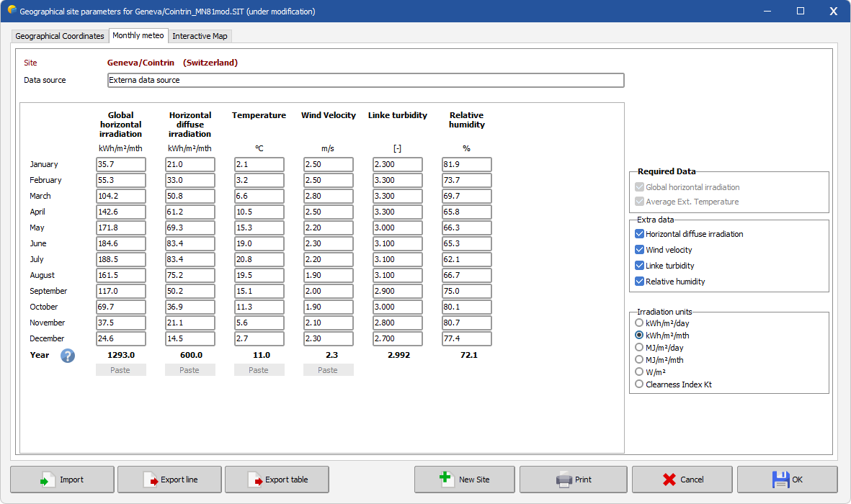Edit December temperature value 2.7
The image size is (851, 504).
[x=259, y=338]
